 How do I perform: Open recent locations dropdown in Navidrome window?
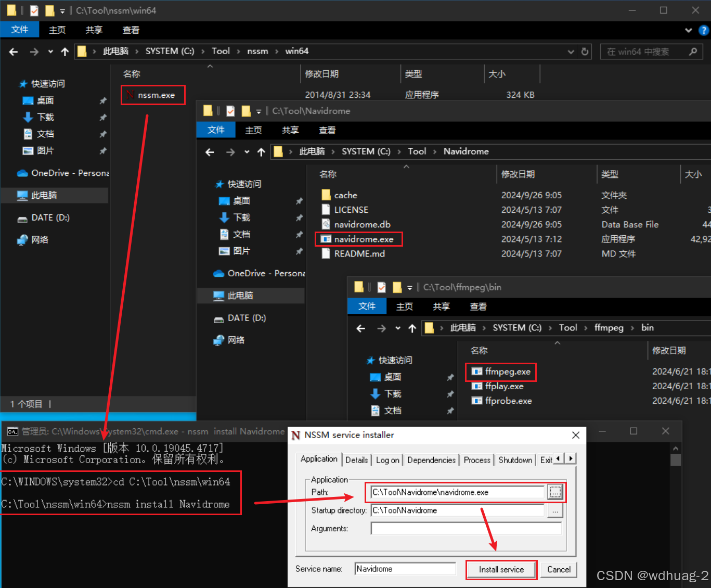[x=247, y=152]
